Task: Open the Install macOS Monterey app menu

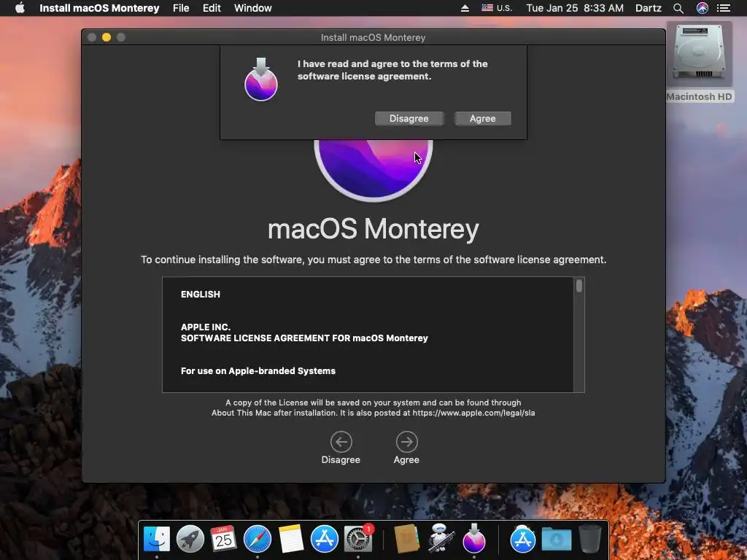Action: 99,8
